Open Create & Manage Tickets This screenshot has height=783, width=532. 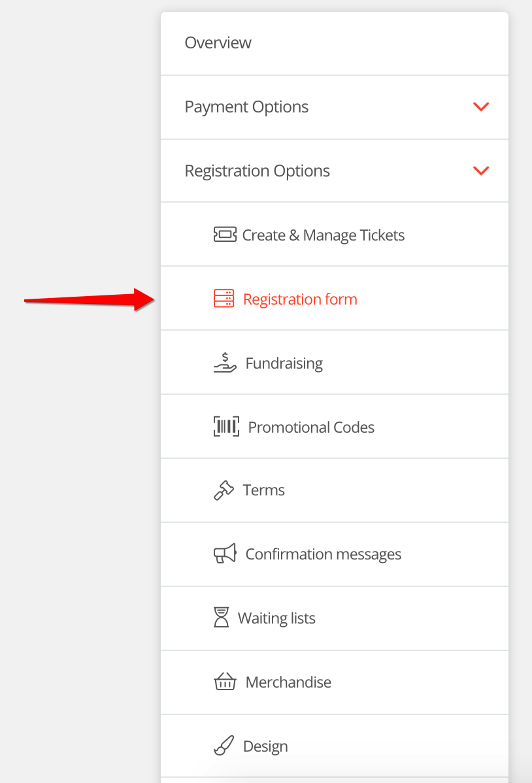coord(323,235)
